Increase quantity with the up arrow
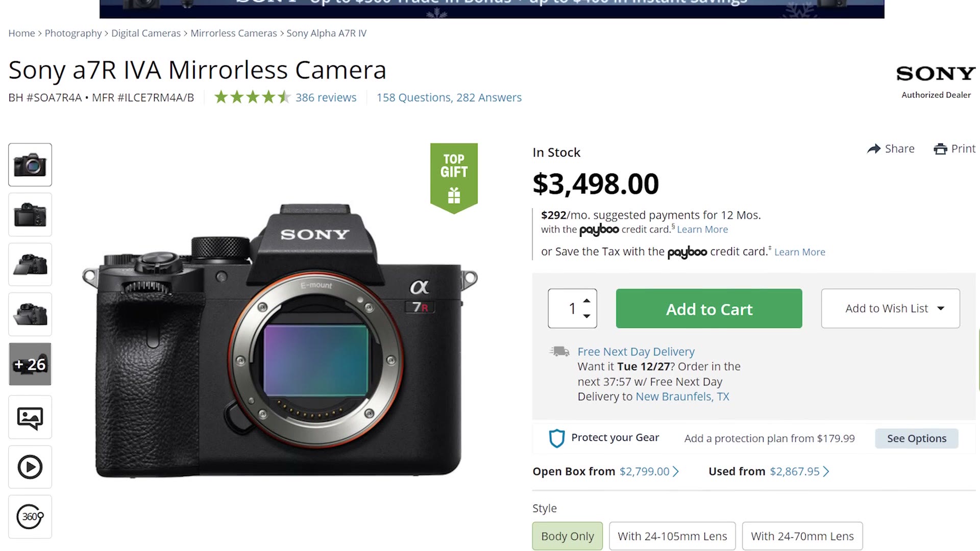980x551 pixels. click(x=587, y=300)
